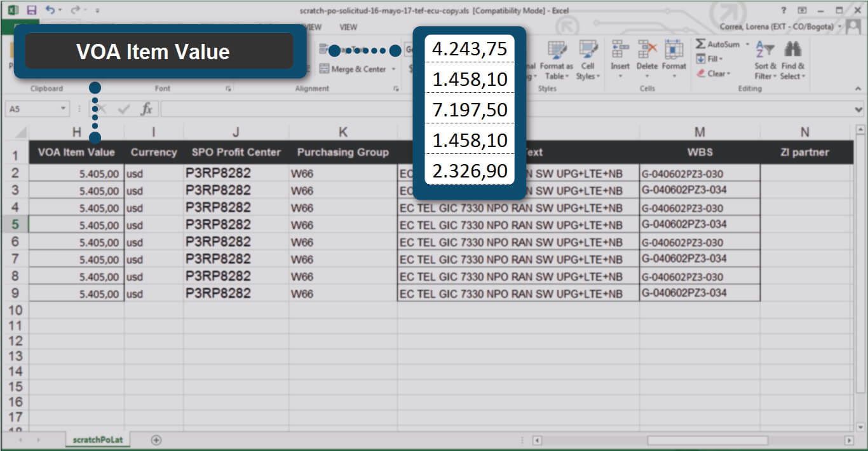Open the Merge & Center dropdown arrow

coord(393,69)
